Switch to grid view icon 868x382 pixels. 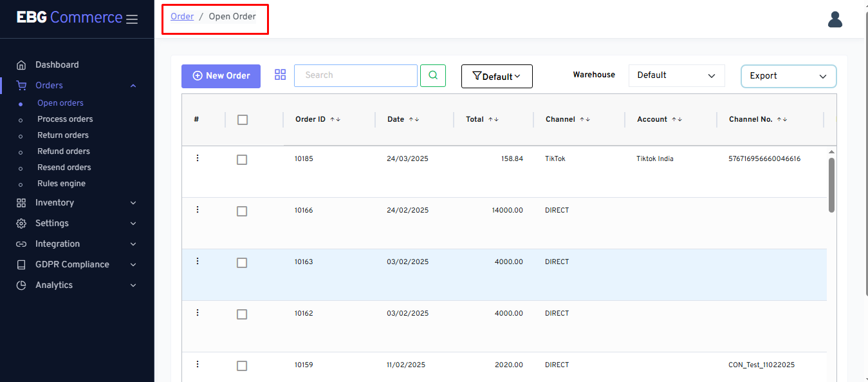click(280, 75)
